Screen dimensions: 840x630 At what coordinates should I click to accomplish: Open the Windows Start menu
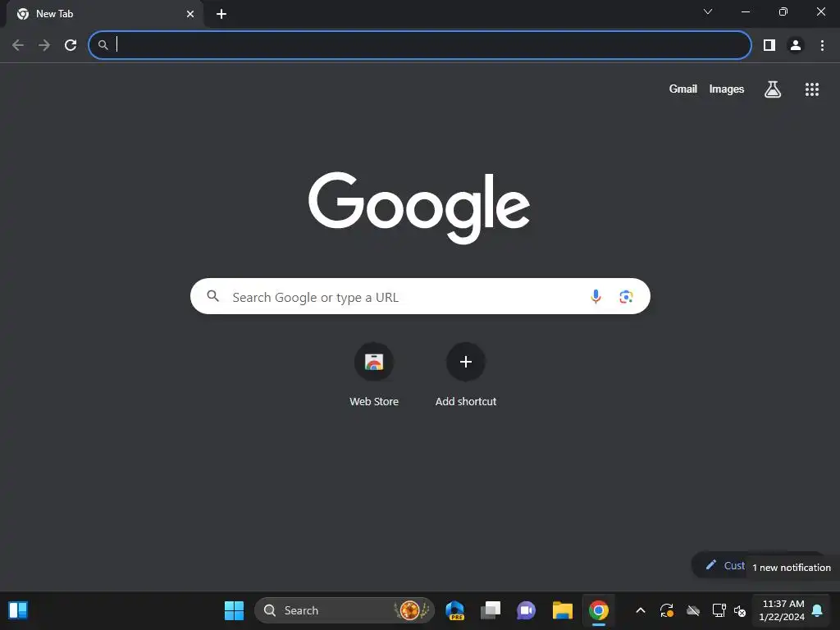(x=234, y=610)
